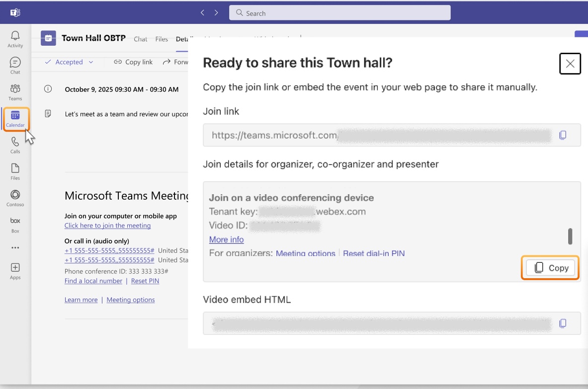
Task: Click the join link URL field
Action: [392, 135]
